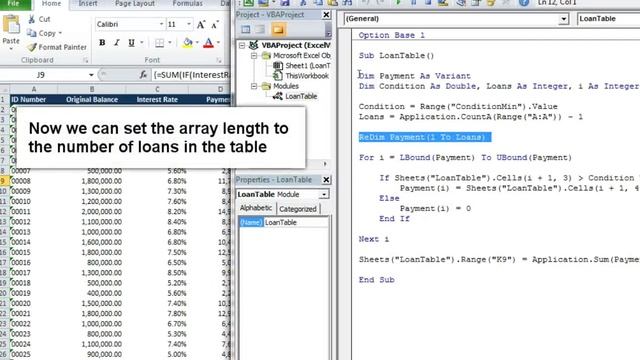Viewport: 640px width, 360px height.
Task: Toggle Folders in the Project panel
Action: pos(278,29)
